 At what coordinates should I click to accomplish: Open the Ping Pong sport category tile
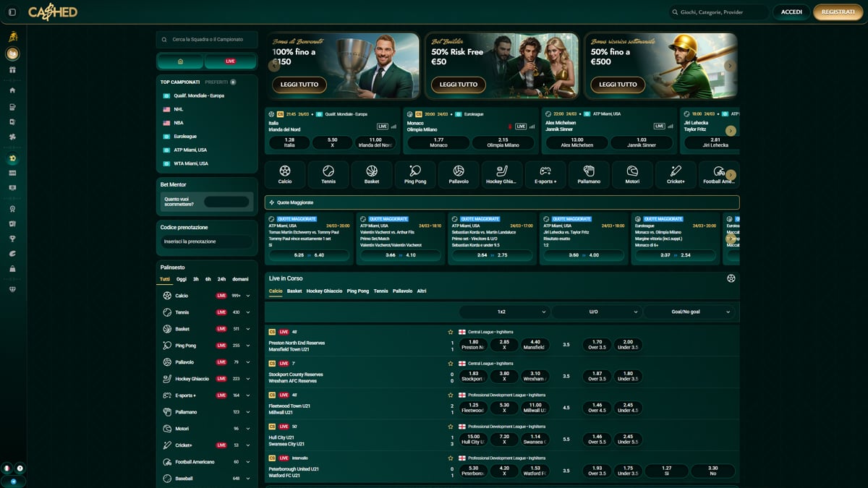pos(415,174)
